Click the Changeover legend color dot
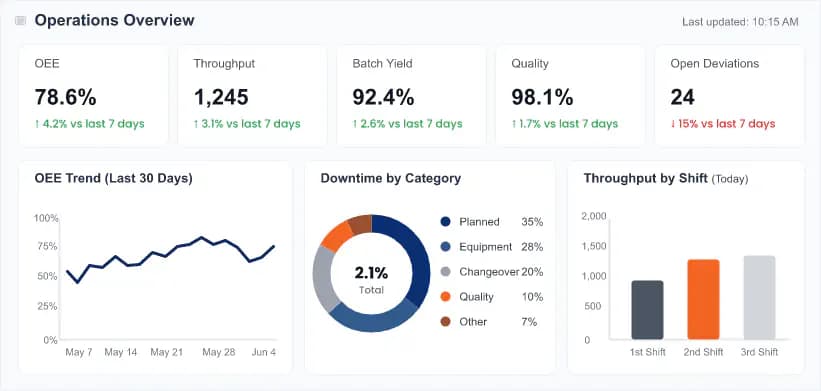This screenshot has height=391, width=821. pyautogui.click(x=446, y=272)
